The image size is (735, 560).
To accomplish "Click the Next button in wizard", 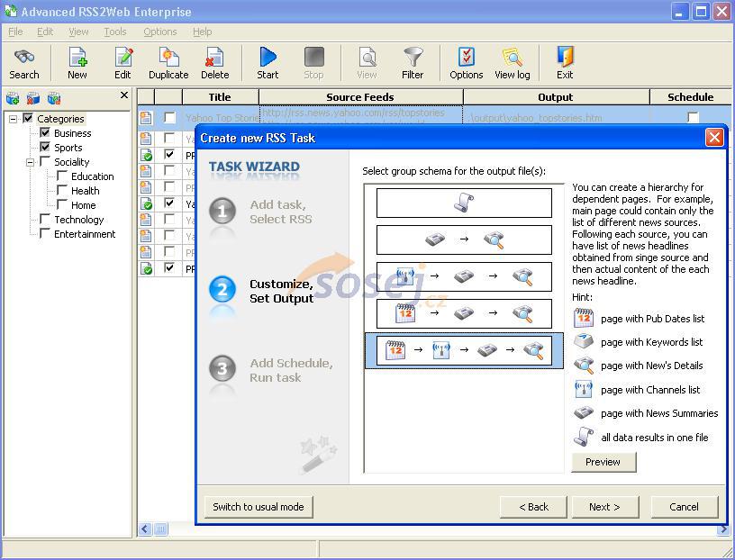I will pos(604,507).
